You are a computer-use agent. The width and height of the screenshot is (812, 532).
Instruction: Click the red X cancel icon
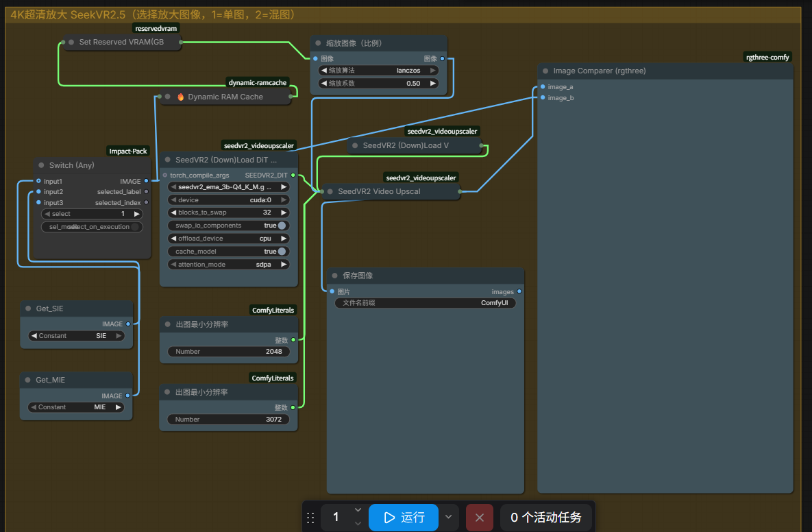tap(480, 518)
